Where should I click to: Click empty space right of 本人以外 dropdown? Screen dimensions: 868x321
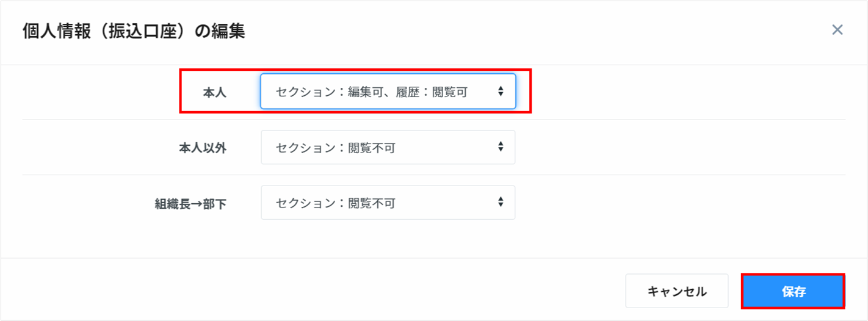click(671, 147)
